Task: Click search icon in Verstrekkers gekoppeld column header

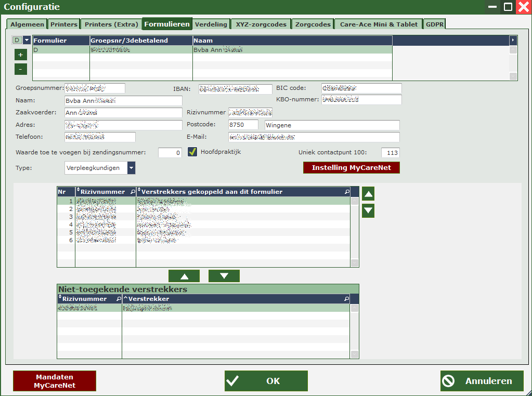Action: (347, 192)
